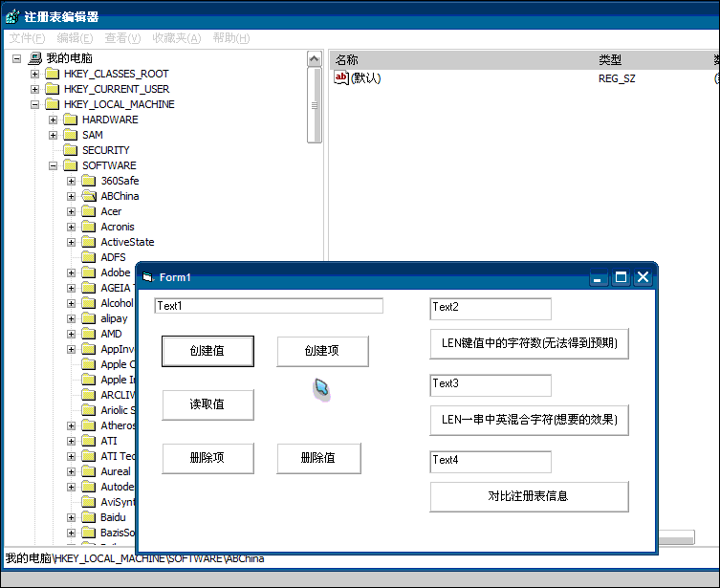The height and width of the screenshot is (588, 720).
Task: Click into the Text3 input field
Action: point(491,385)
